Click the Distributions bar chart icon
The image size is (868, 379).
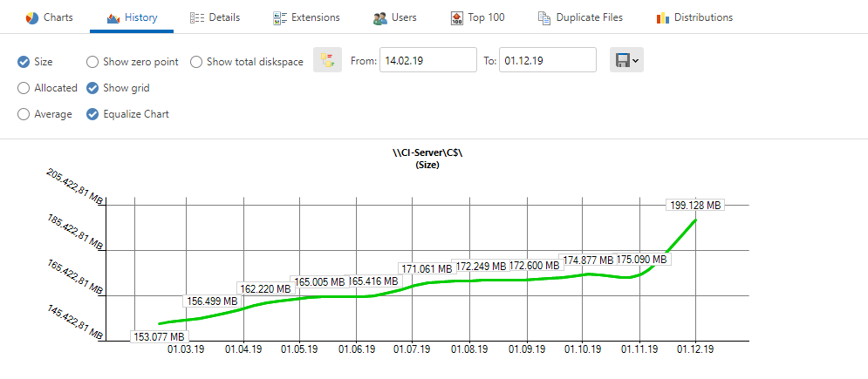[x=662, y=17]
